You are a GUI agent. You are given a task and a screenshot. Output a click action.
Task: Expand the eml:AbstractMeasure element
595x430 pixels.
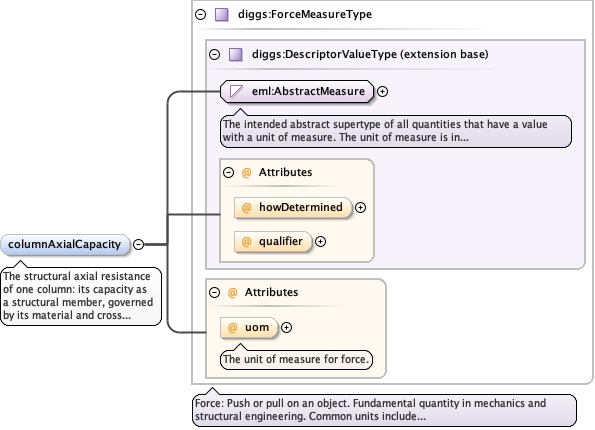point(382,91)
